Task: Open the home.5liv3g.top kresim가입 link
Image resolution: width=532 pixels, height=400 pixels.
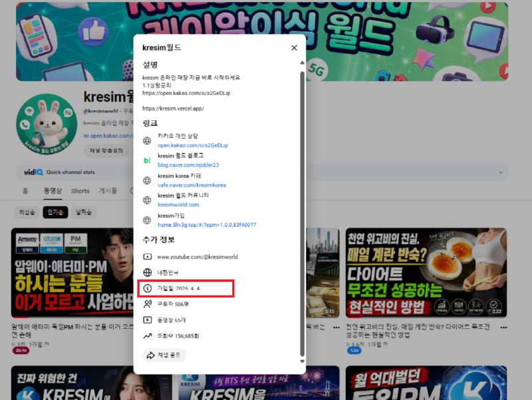Action: (x=207, y=225)
